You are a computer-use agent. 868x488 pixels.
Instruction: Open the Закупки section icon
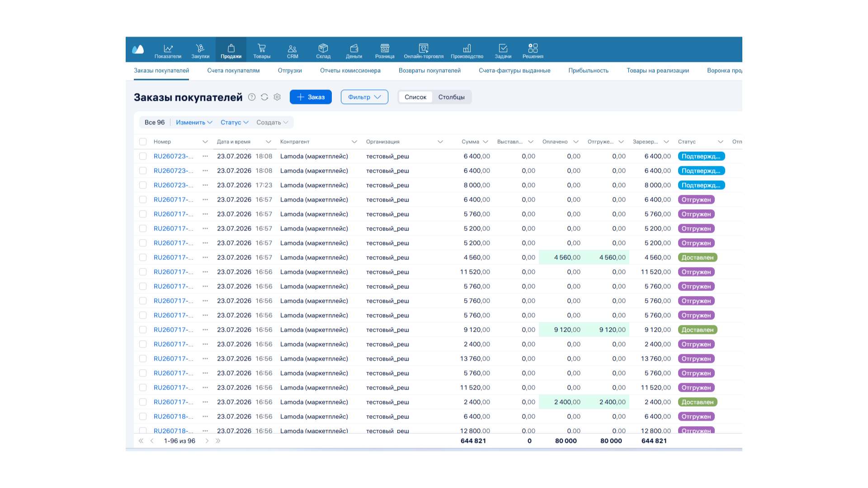click(200, 48)
